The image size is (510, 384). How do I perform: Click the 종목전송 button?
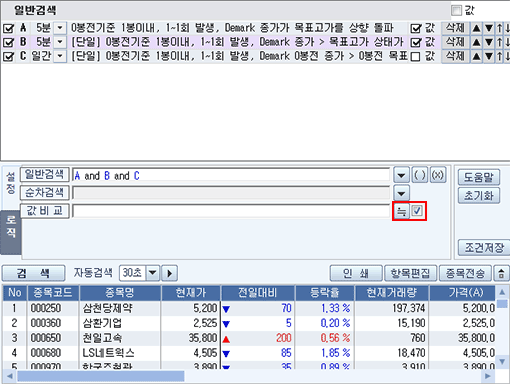[465, 274]
